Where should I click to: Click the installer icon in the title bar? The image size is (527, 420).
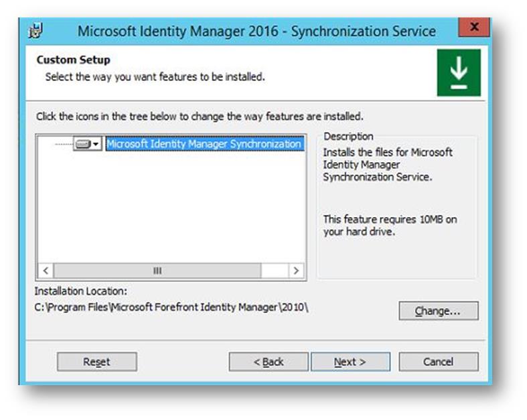pyautogui.click(x=36, y=31)
